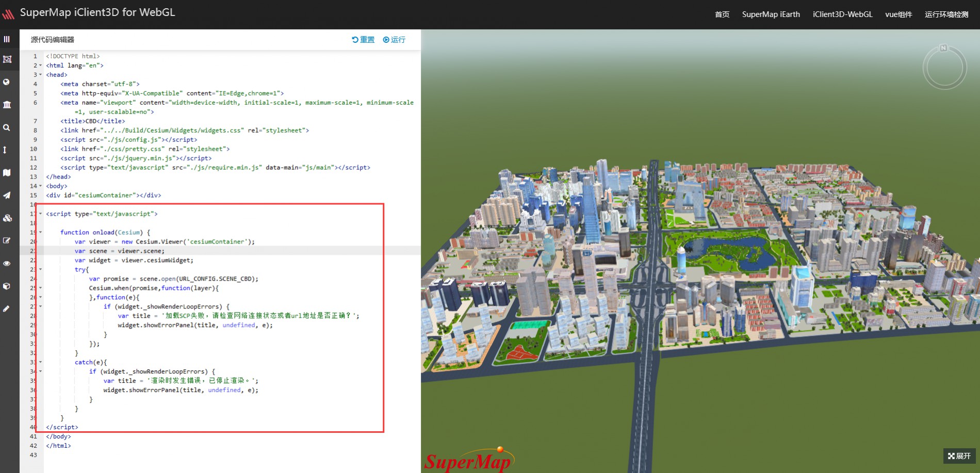Click the title SuperMap iClient3D for WebGL
Image resolution: width=980 pixels, height=473 pixels.
click(97, 12)
